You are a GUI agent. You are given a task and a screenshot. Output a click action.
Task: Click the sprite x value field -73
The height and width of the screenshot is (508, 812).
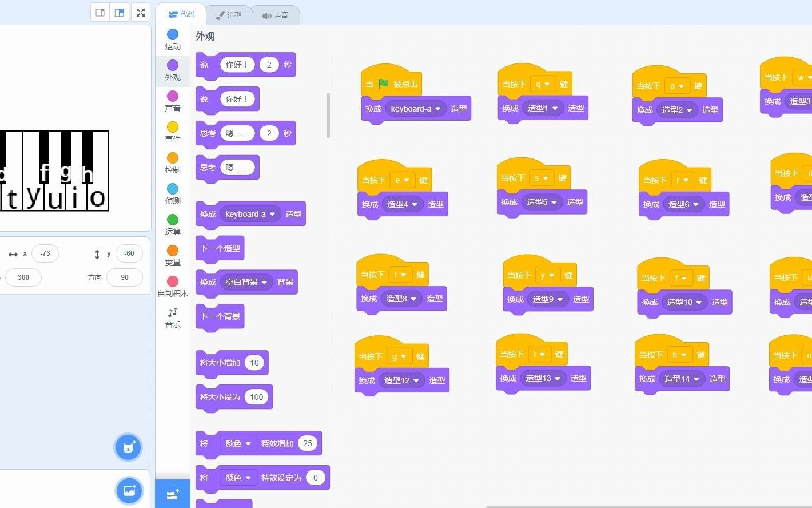[x=45, y=253]
